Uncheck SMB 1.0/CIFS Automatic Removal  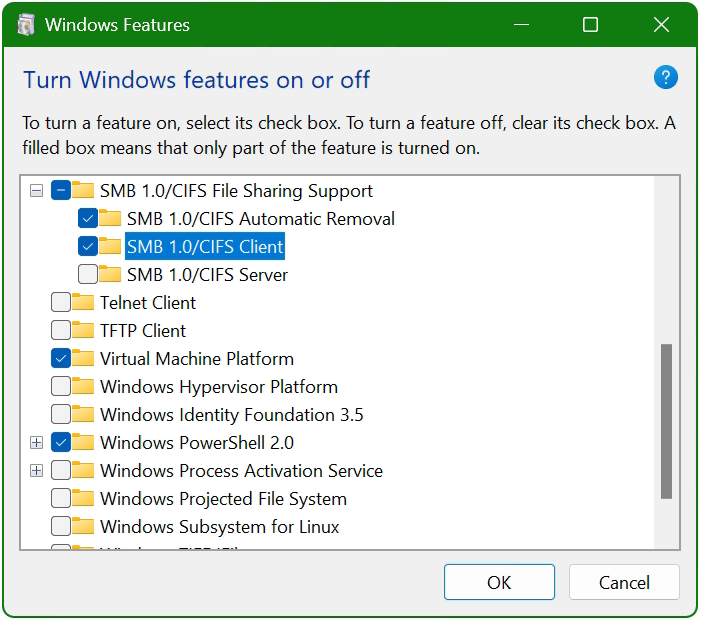pos(88,219)
